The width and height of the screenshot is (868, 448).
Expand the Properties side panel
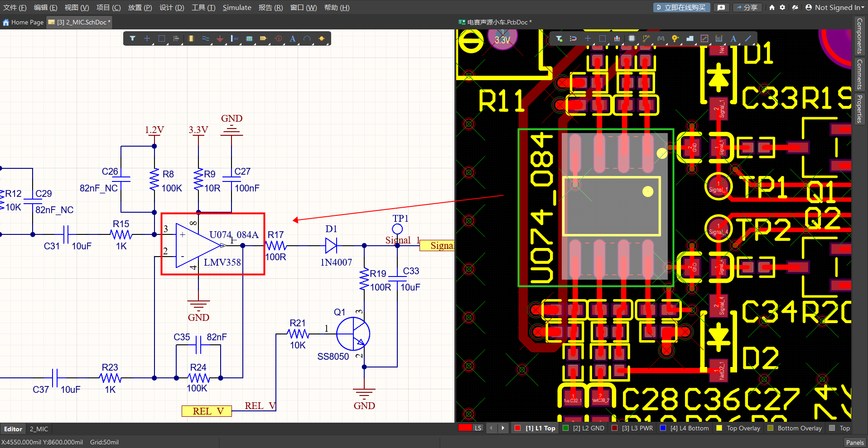(x=859, y=109)
